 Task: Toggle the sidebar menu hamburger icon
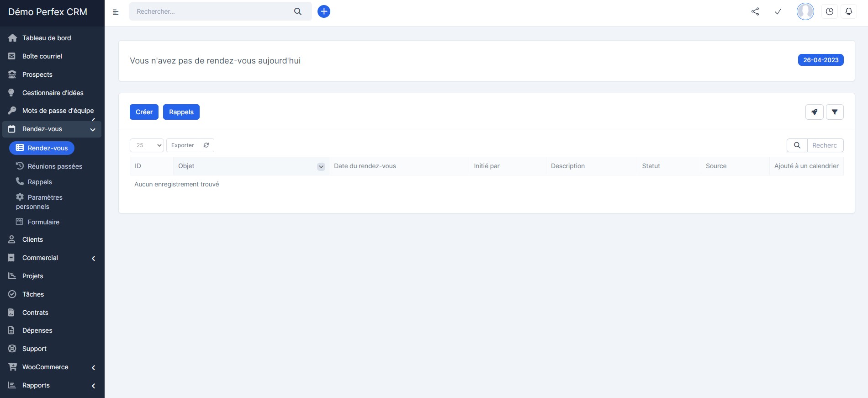coord(116,12)
